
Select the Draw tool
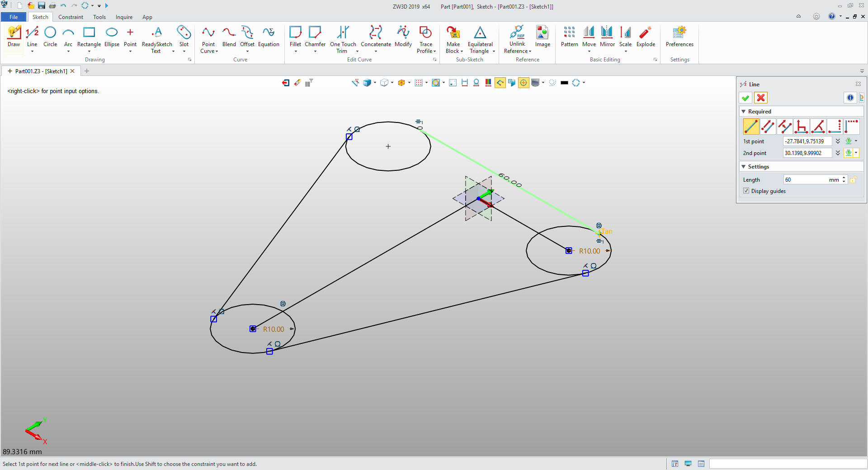(14, 37)
